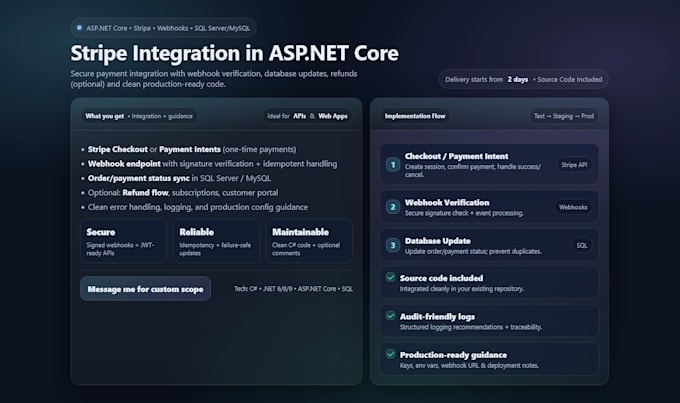The image size is (680, 403).
Task: Click the Structured logging recommendations text
Action: [x=471, y=327]
